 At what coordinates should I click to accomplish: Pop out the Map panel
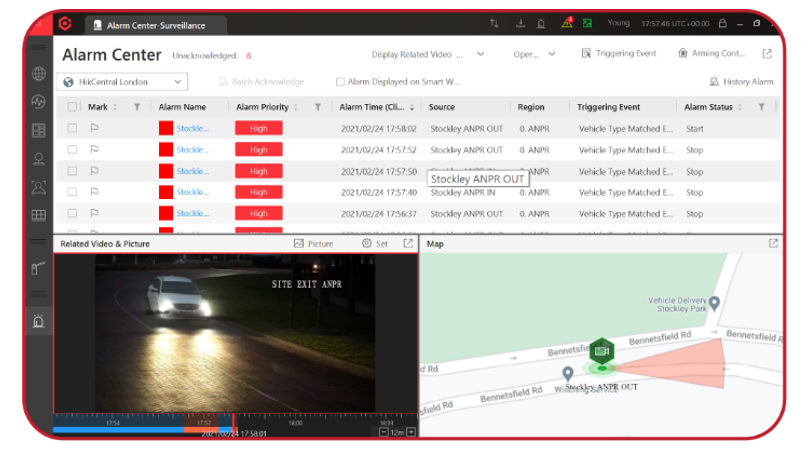point(773,243)
